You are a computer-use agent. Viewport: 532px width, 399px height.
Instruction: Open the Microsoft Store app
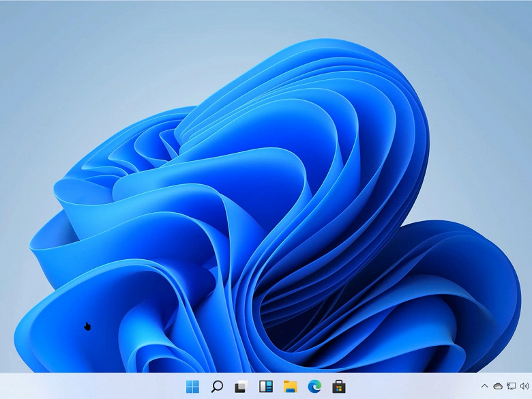(x=339, y=387)
